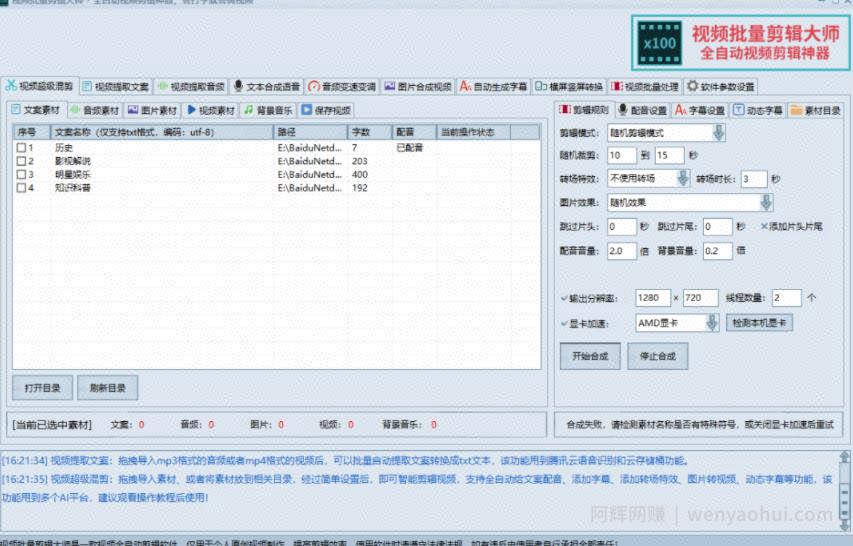Click the 路径 column header
The image size is (853, 546).
[310, 132]
